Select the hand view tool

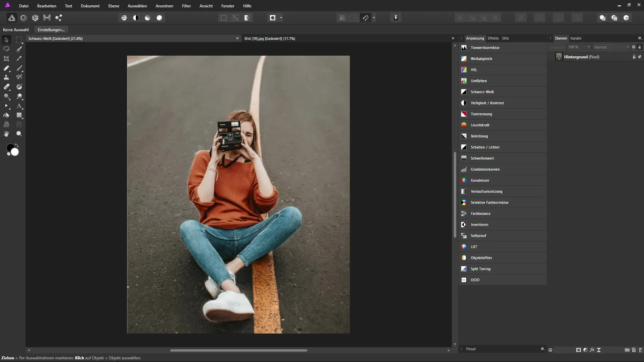6,134
